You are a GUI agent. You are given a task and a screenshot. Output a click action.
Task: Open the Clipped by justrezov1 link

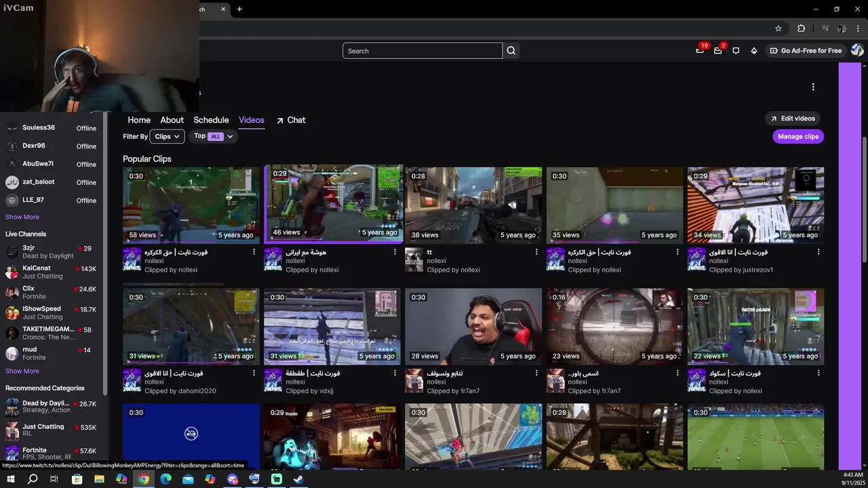coord(741,270)
